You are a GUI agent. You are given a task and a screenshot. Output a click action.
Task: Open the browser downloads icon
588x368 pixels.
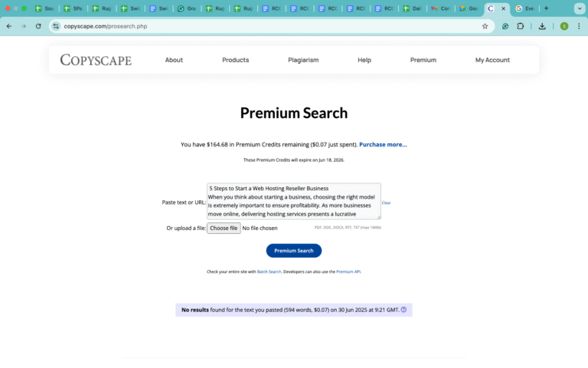542,26
